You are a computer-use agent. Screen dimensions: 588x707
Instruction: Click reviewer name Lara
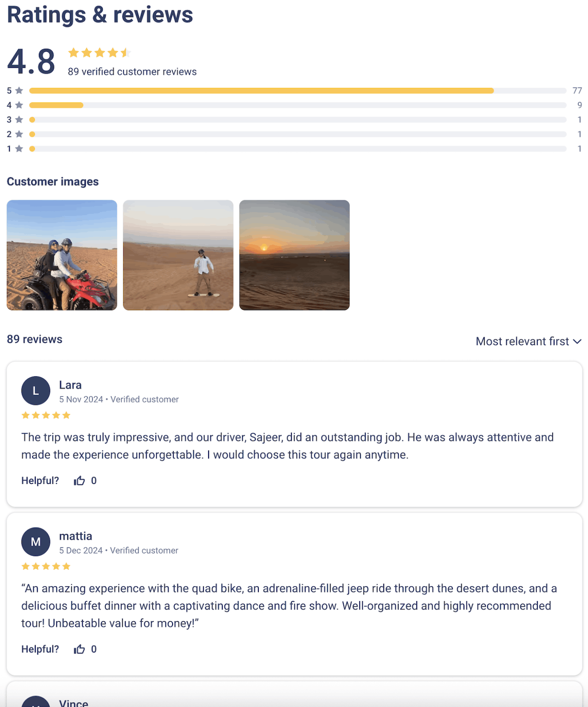click(x=70, y=385)
